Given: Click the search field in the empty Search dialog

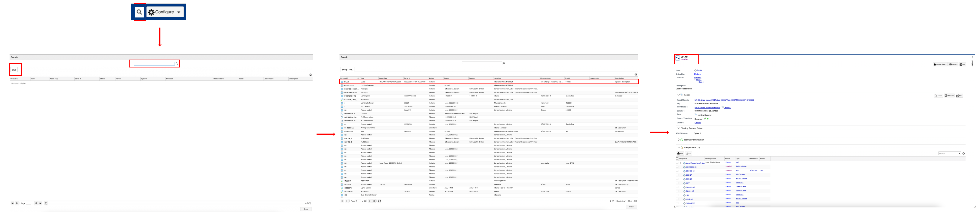Looking at the screenshot, I should 154,64.
